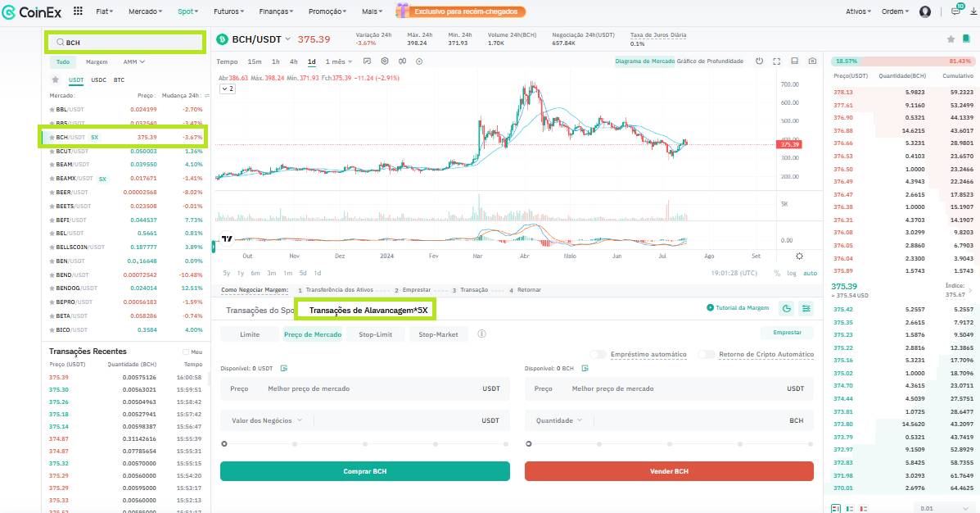Enter fullscreen chart mode
Screen dimensions: 980x513
point(777,61)
